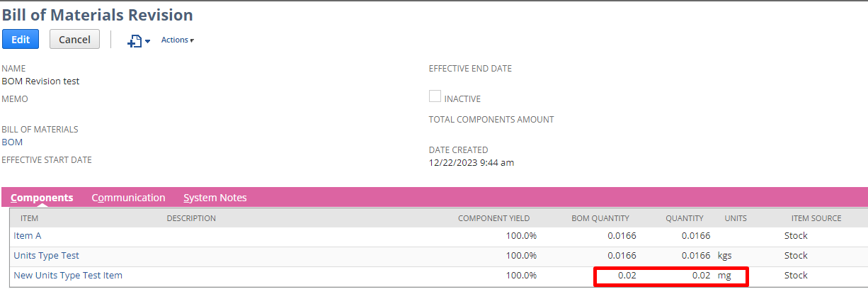Click the Component Yield column header

(493, 218)
